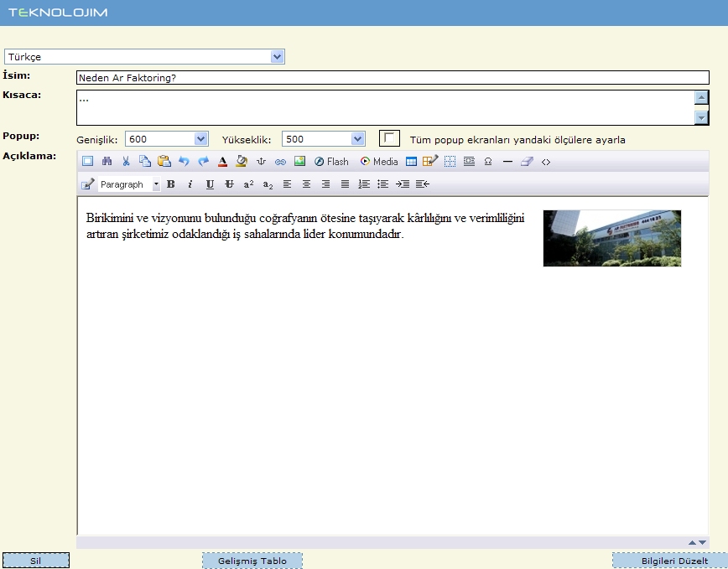Screen dimensions: 728x569
Task: Click the absolute position/layer icon
Action: (x=469, y=162)
